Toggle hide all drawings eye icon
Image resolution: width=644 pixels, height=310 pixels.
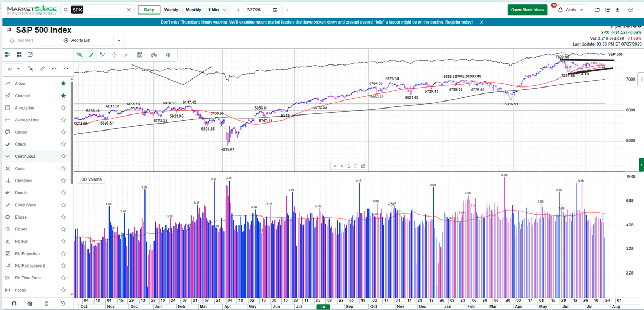click(30, 304)
